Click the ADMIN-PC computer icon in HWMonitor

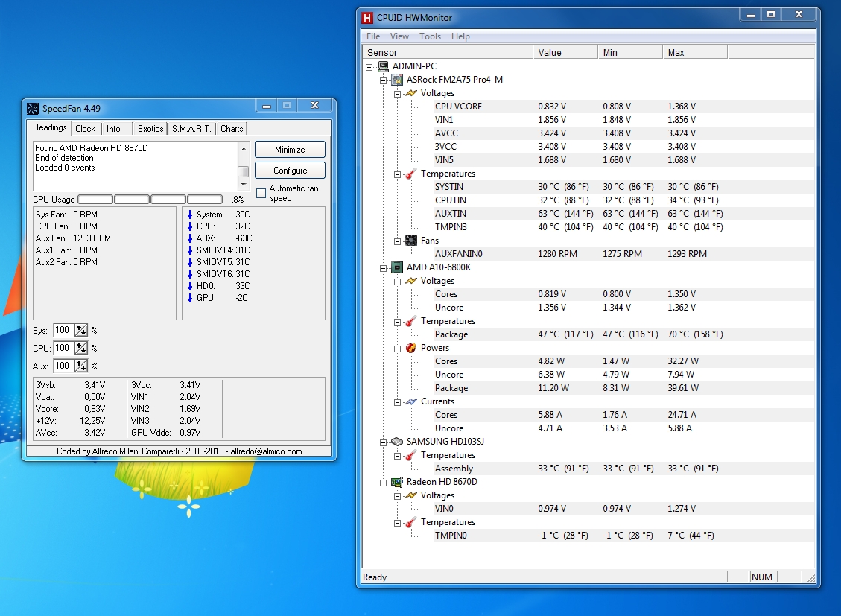pyautogui.click(x=383, y=66)
